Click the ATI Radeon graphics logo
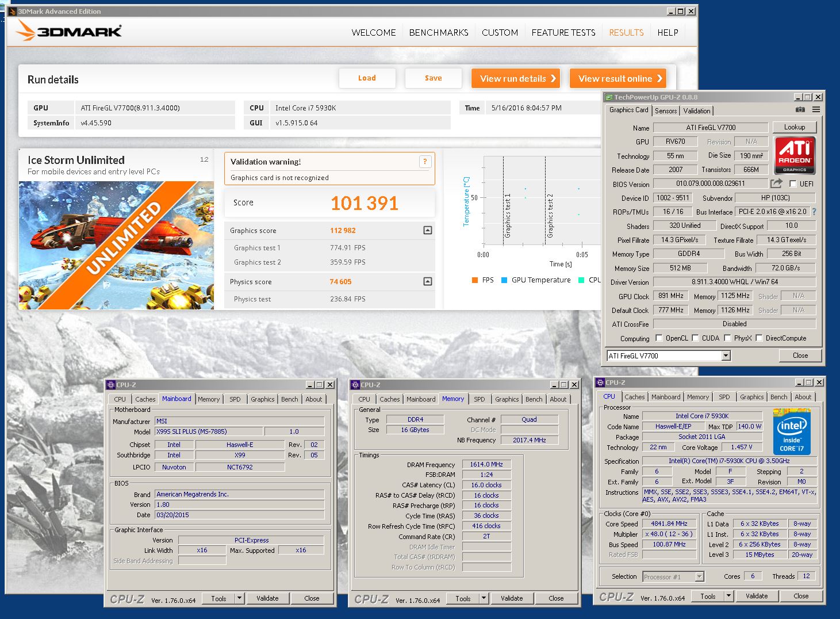 [795, 155]
